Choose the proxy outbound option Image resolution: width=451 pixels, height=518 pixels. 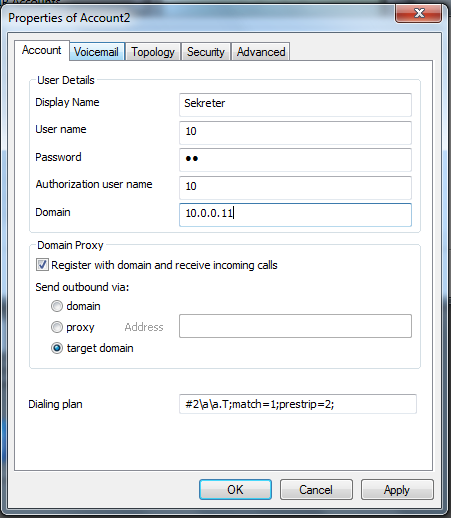click(x=57, y=327)
